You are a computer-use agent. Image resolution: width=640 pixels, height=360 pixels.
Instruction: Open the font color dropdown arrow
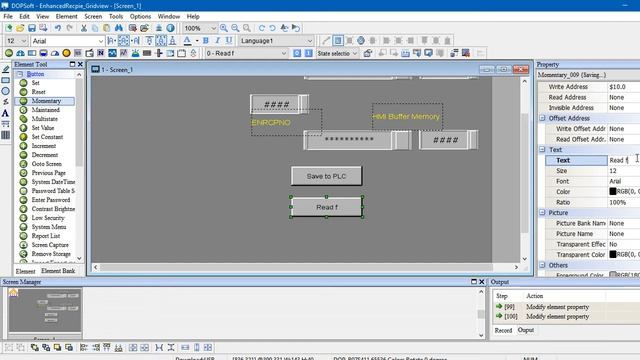pos(197,40)
